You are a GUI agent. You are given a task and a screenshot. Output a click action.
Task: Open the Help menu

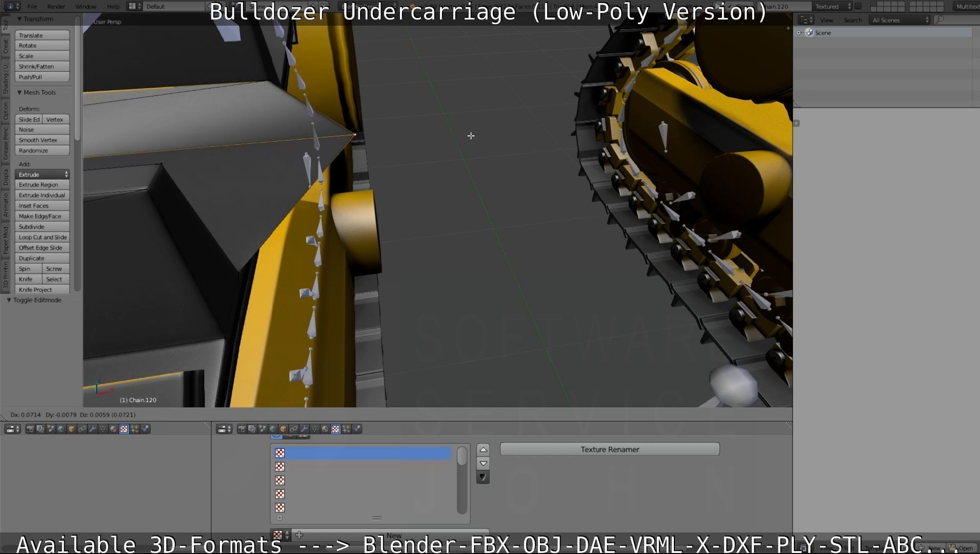click(113, 7)
